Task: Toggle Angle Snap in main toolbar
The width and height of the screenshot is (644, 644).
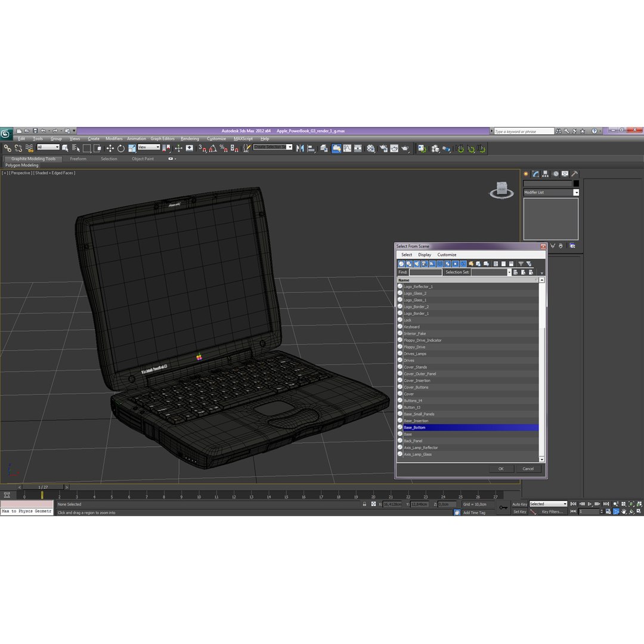Action: click(213, 148)
